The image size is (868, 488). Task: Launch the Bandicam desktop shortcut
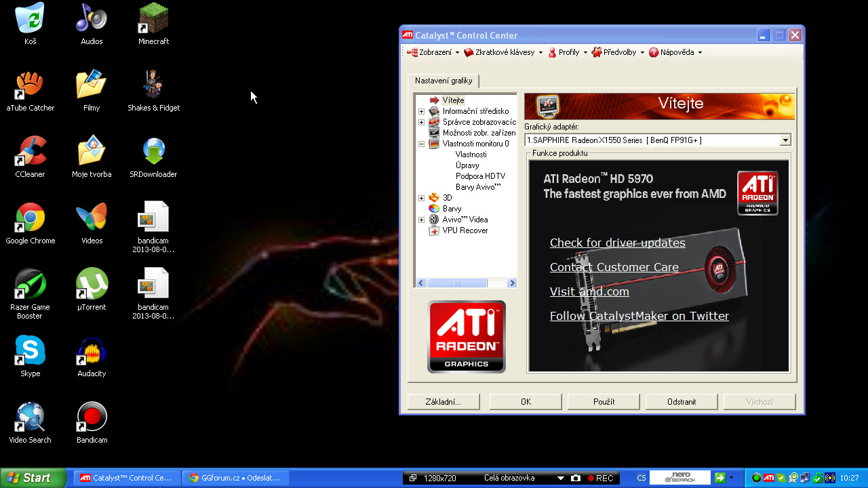tap(92, 422)
